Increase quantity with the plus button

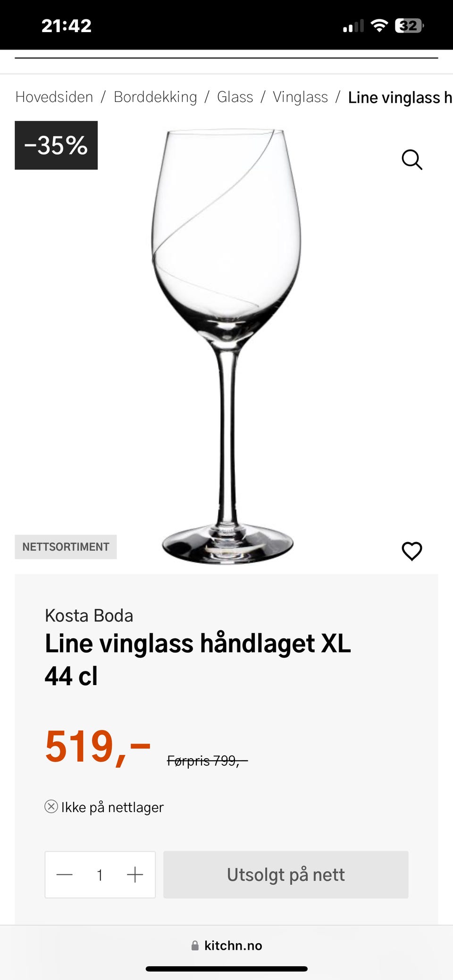click(x=135, y=875)
